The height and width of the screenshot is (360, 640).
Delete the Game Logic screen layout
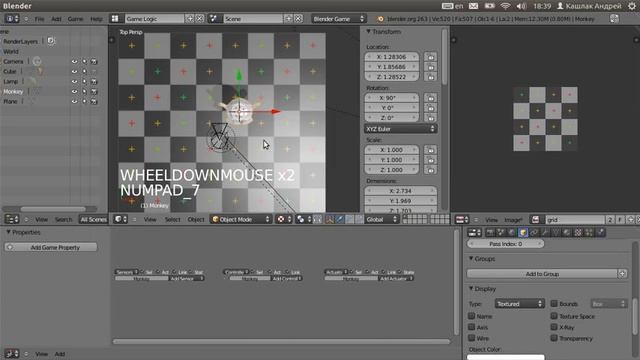pos(199,18)
